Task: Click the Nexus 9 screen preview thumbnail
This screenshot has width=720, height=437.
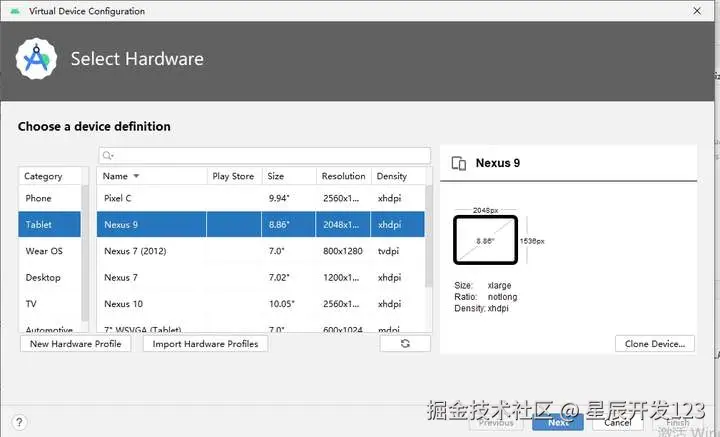Action: coord(485,240)
